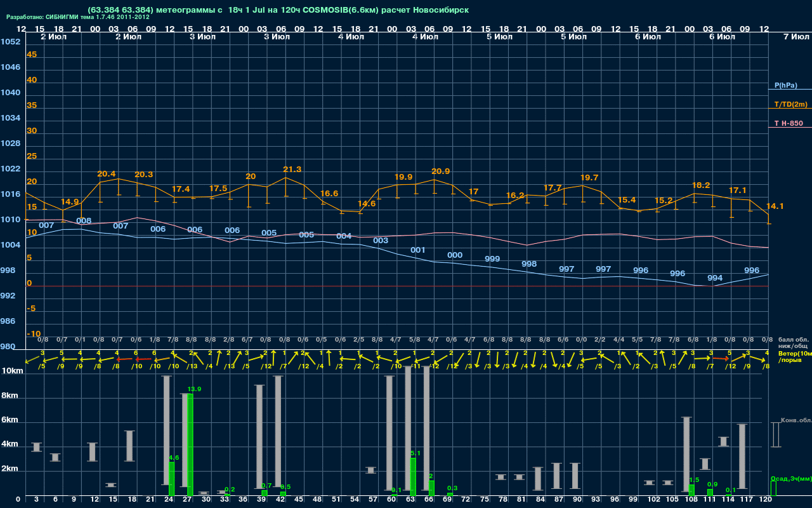Click the 6km height axis label
The height and width of the screenshot is (508, 812).
click(9, 420)
